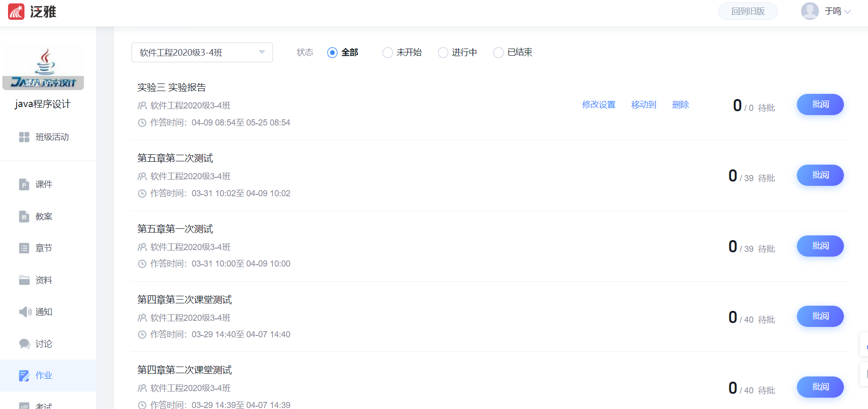Open the 资料 folder icon
The height and width of the screenshot is (409, 868).
pos(24,280)
